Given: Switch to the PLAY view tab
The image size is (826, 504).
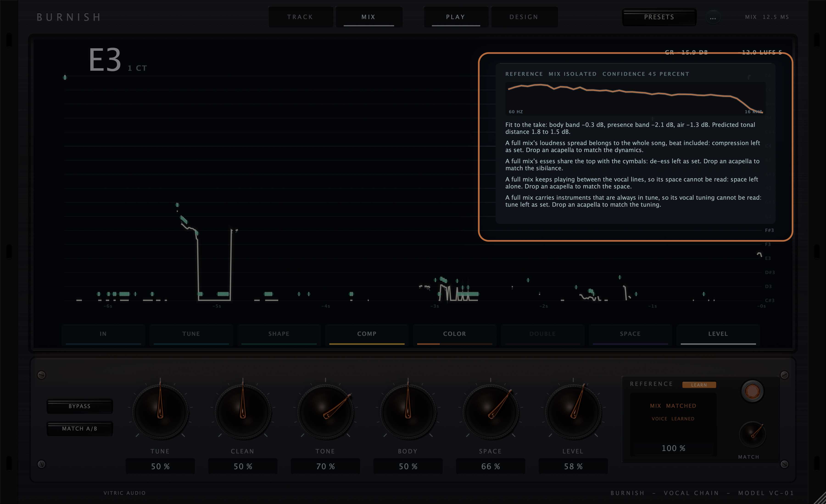Looking at the screenshot, I should [x=456, y=17].
